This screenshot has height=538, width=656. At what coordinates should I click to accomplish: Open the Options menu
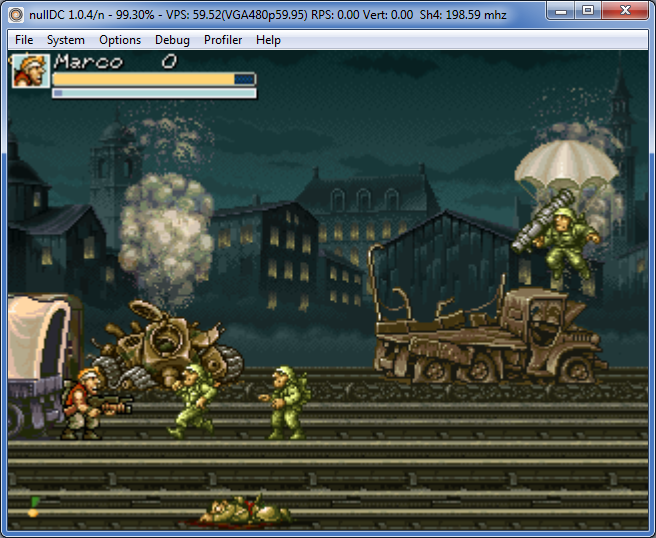click(x=120, y=40)
